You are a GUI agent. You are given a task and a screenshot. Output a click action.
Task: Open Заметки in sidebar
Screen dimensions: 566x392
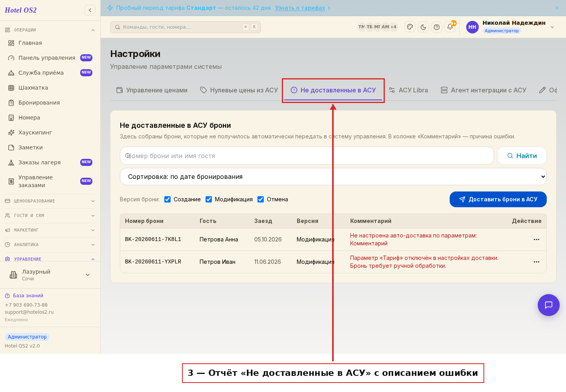[x=50, y=147]
